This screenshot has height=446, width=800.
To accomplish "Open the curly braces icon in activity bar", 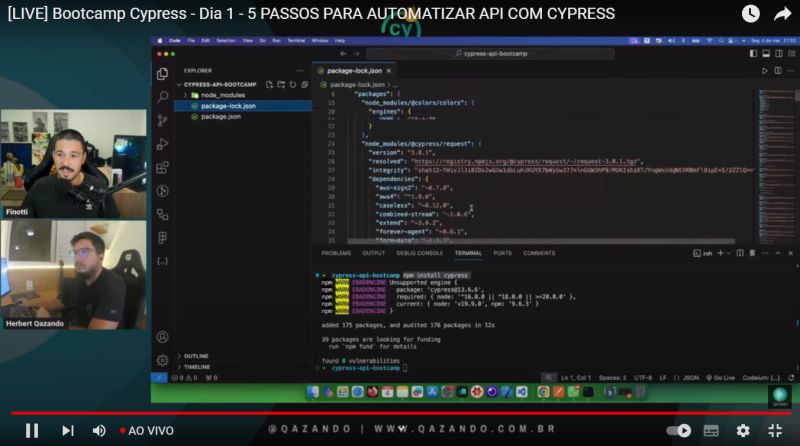I will tap(162, 261).
